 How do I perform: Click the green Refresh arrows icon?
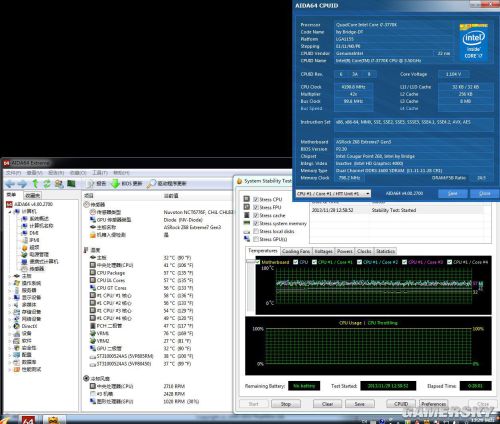coord(47,183)
